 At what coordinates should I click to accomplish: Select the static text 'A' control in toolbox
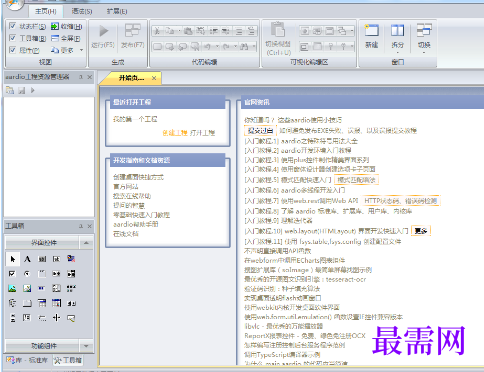click(x=27, y=259)
